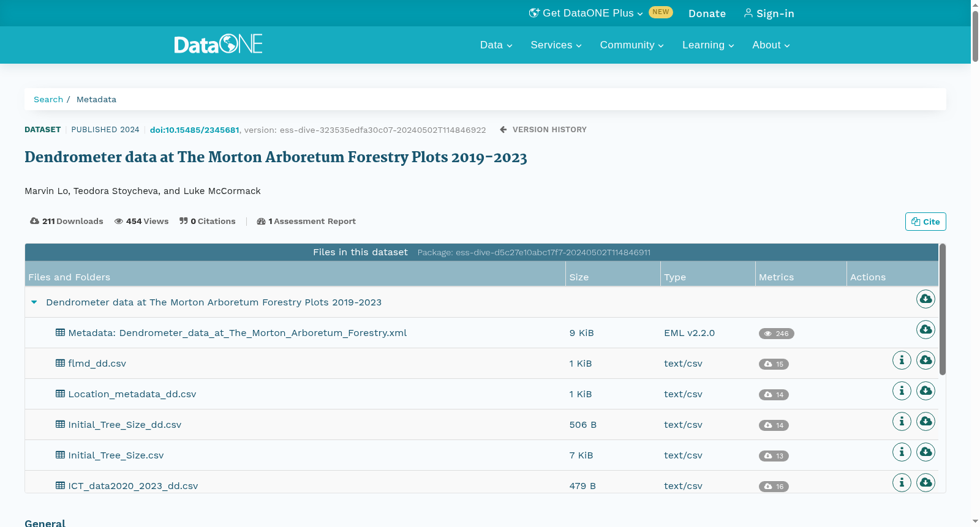The image size is (980, 527).
Task: Download Location_metadata_dd.csv file
Action: [925, 391]
